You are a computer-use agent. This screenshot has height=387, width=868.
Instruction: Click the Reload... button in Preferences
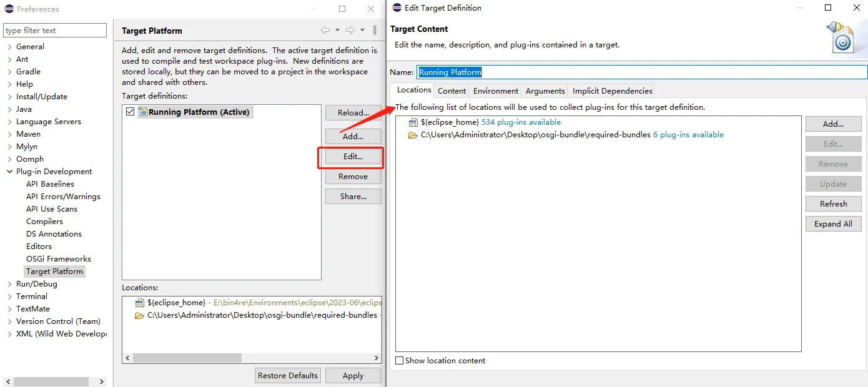[353, 113]
